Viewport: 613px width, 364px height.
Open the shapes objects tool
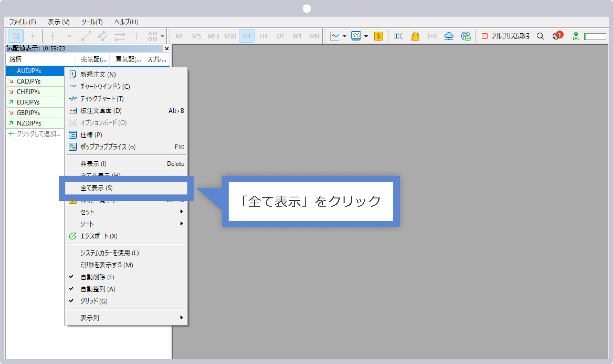[153, 36]
